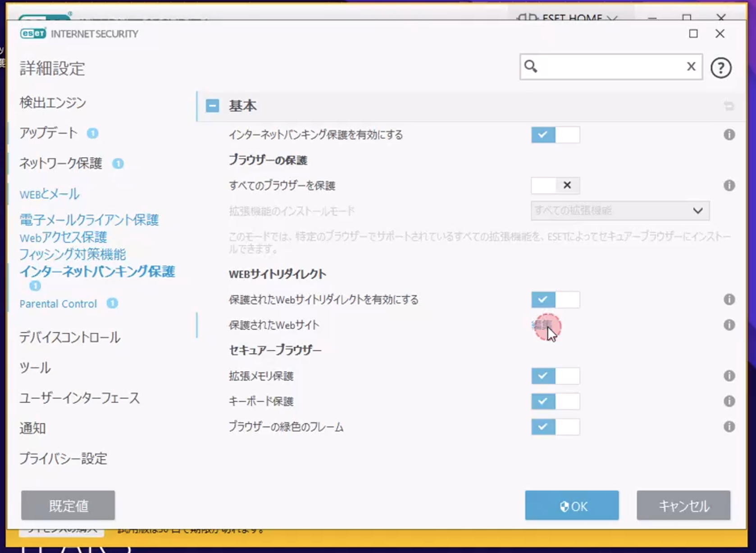Enable すべてのブラウザーを保護 toggle
The height and width of the screenshot is (553, 756).
(555, 186)
